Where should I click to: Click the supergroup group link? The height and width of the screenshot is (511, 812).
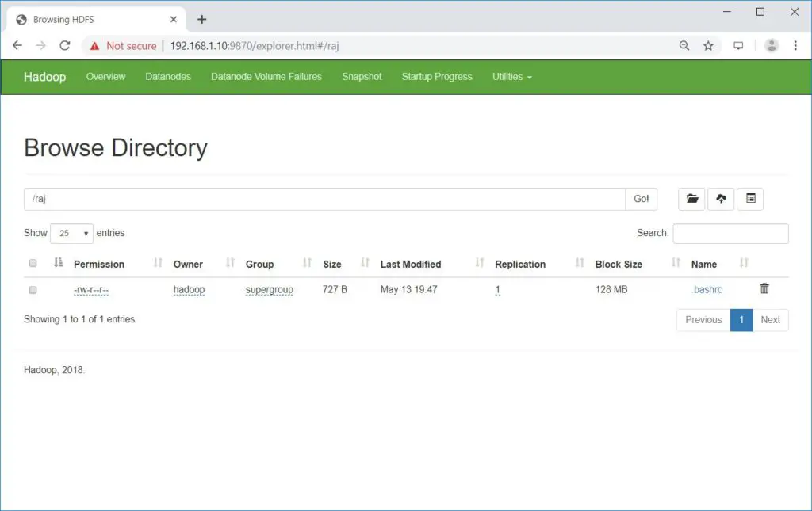pyautogui.click(x=270, y=290)
